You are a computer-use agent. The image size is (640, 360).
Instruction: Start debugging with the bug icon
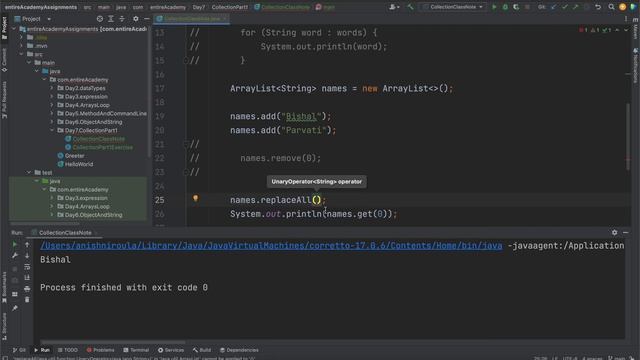505,7
